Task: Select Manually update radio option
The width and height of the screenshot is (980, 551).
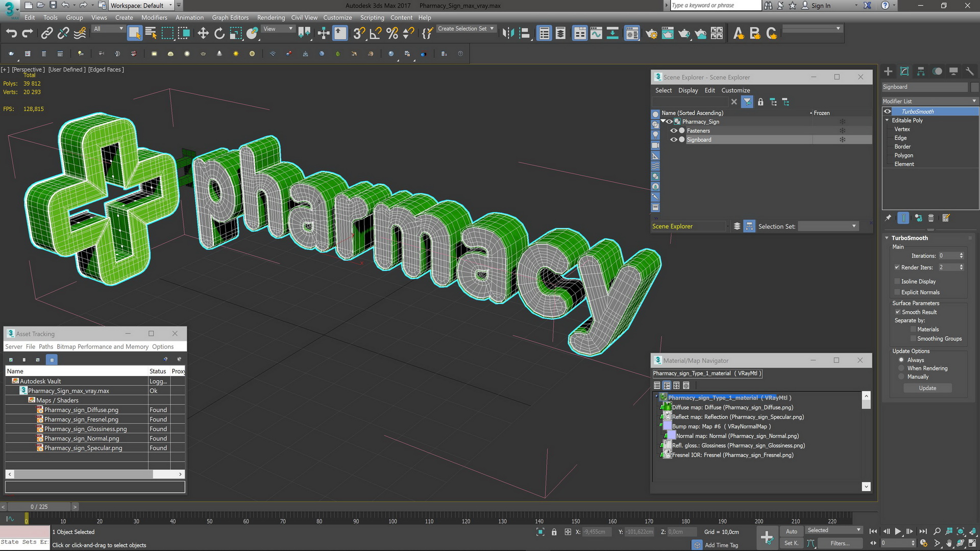Action: point(901,377)
